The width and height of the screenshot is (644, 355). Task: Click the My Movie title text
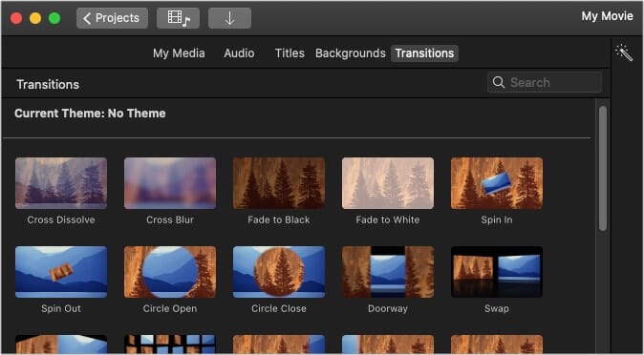[x=607, y=16]
